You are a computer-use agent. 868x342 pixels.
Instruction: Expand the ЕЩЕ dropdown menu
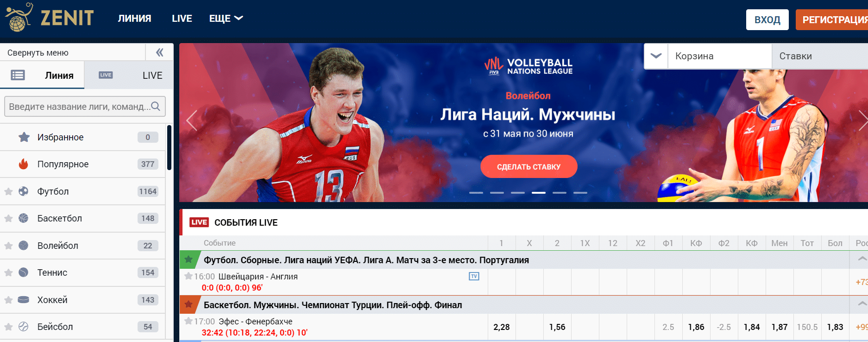(226, 19)
